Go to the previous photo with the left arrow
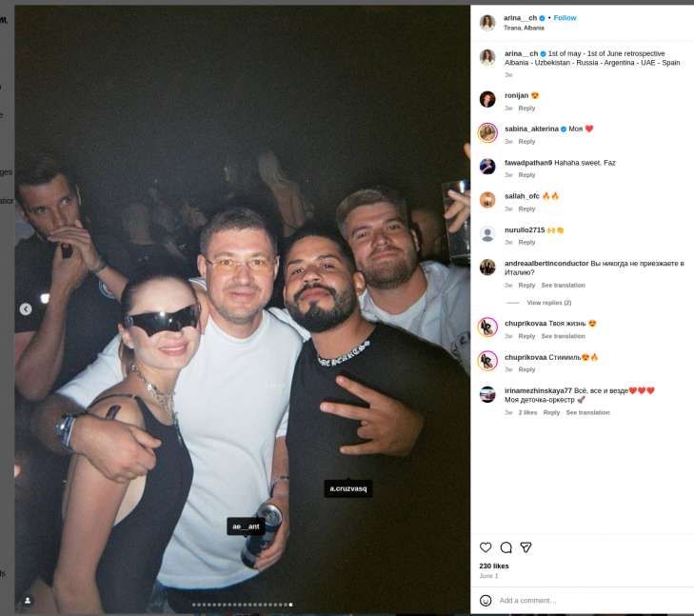Viewport: 694px width, 616px height. pyautogui.click(x=26, y=308)
